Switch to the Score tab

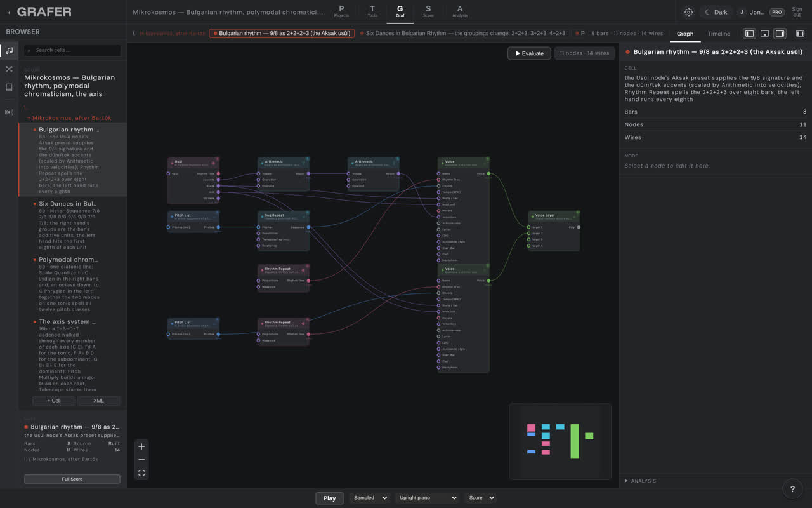(x=428, y=11)
